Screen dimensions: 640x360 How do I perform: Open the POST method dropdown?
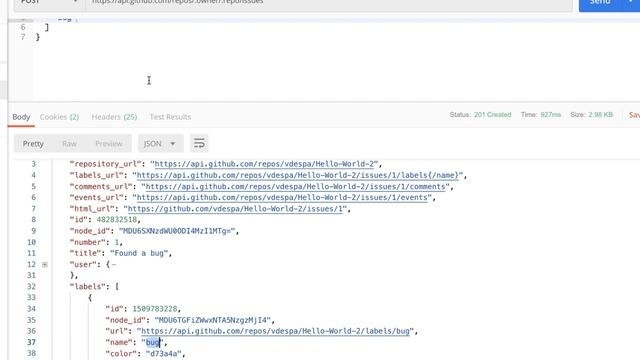[x=49, y=3]
